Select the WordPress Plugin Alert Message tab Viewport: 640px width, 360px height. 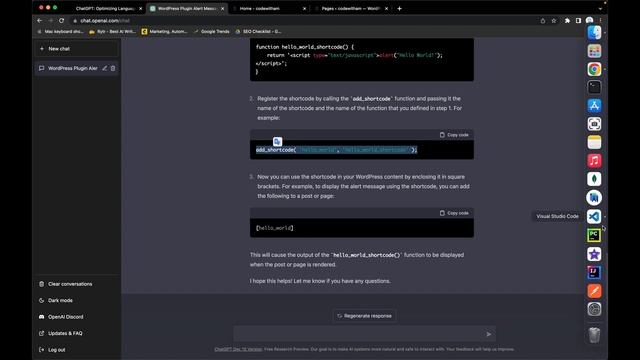187,8
